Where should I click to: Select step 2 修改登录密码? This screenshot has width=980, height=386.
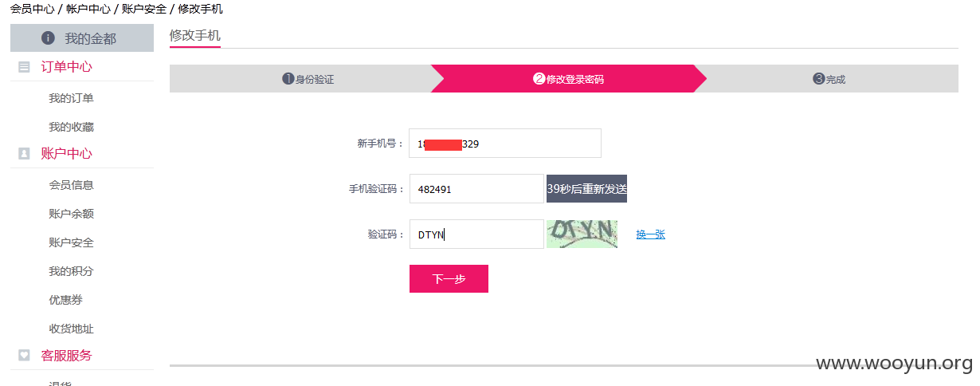(569, 79)
